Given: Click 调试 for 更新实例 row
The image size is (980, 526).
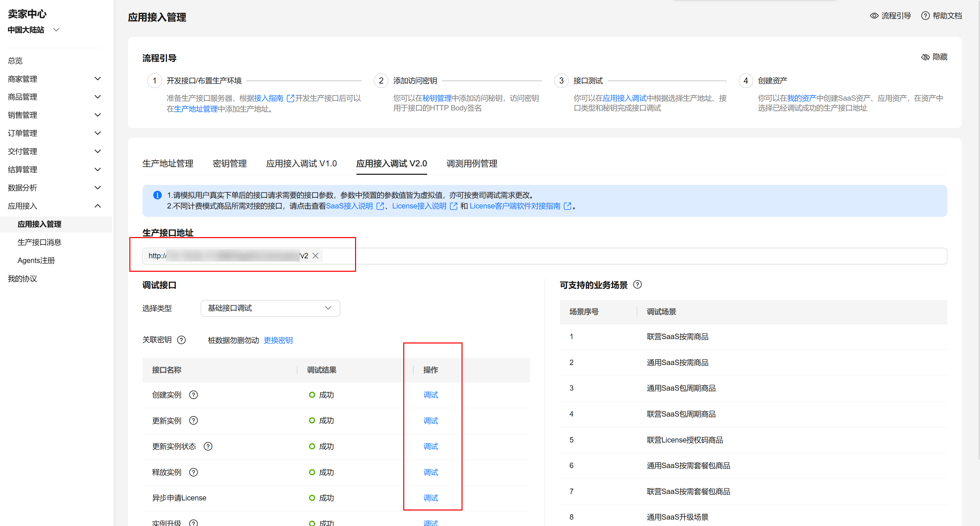Looking at the screenshot, I should click(x=431, y=421).
